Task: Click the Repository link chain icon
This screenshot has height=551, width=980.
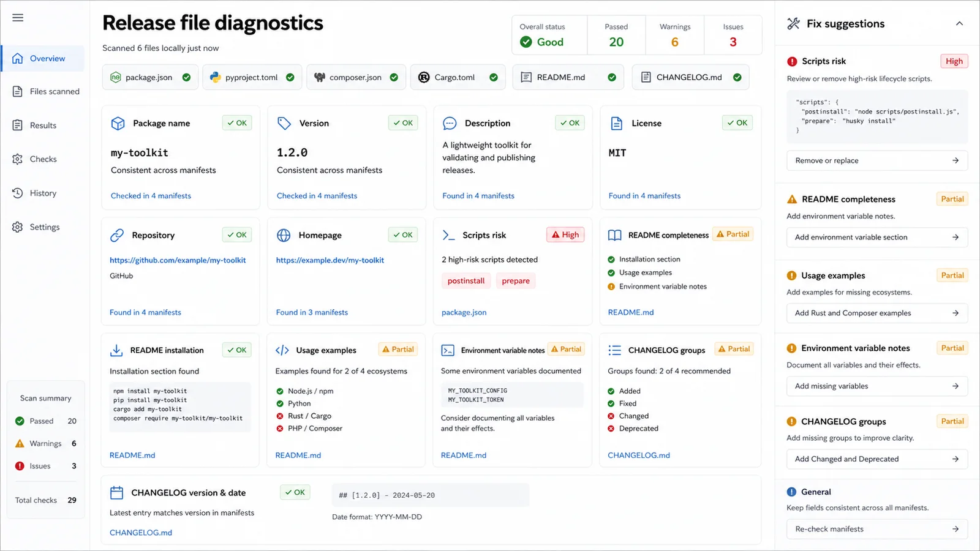Action: pyautogui.click(x=117, y=235)
